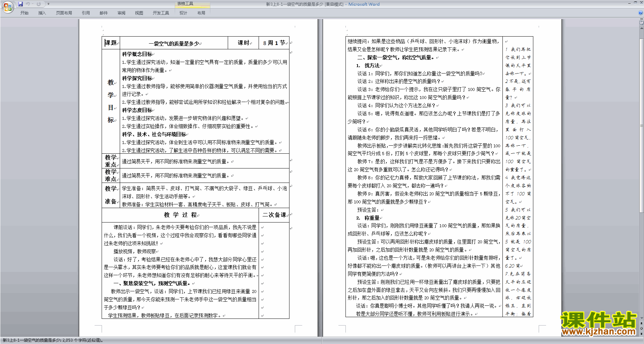Click the 教学准备 label cell
This screenshot has height=344, width=644.
click(x=111, y=195)
